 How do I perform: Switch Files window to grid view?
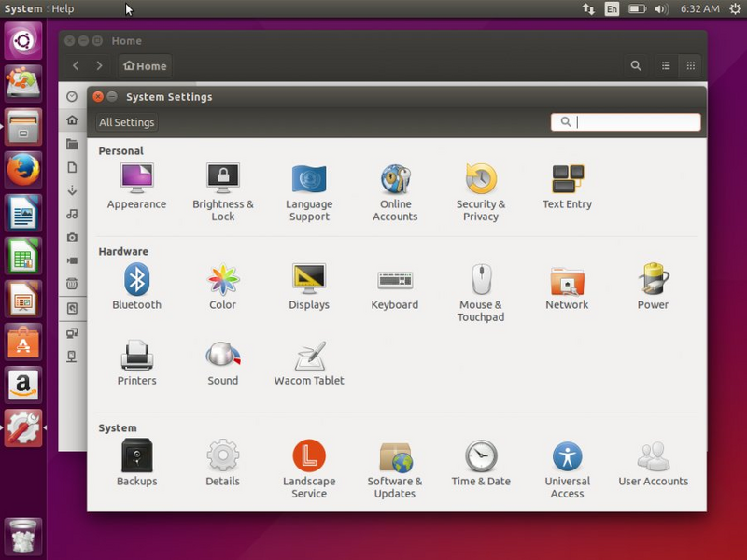click(689, 65)
